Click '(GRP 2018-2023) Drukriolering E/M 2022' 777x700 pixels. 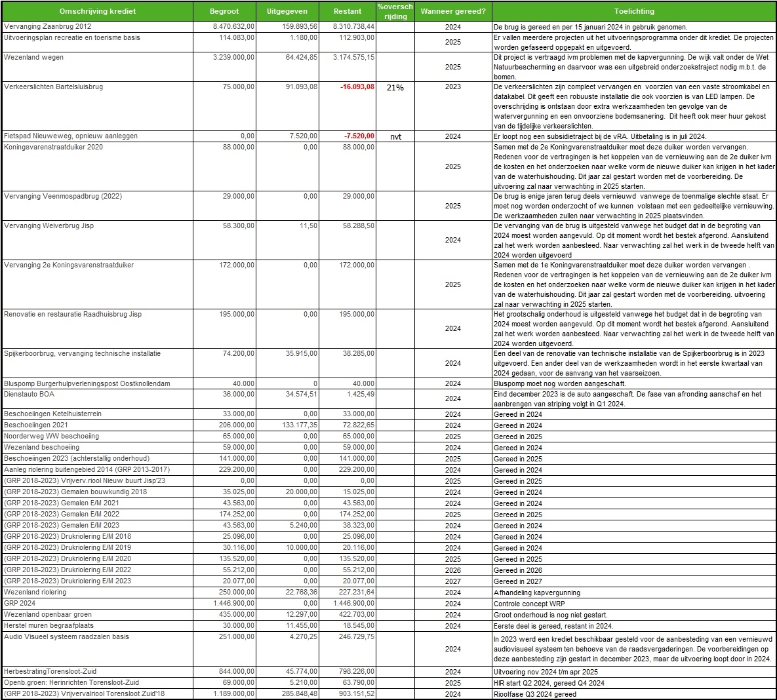point(68,570)
